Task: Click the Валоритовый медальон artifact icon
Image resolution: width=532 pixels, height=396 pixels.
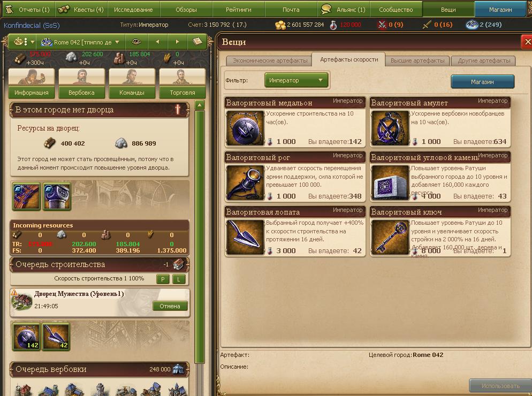Action: pyautogui.click(x=245, y=128)
